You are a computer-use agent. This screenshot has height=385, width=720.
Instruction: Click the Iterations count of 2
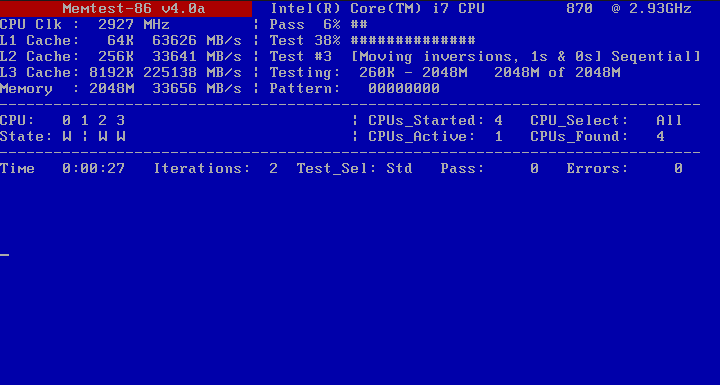(273, 169)
